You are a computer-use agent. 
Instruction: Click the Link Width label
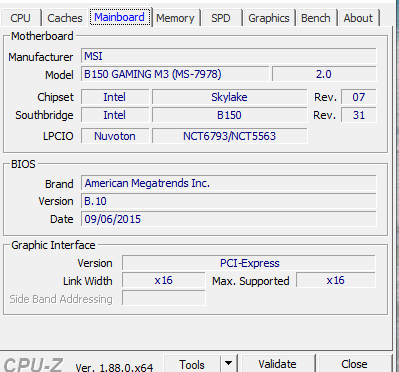88,281
